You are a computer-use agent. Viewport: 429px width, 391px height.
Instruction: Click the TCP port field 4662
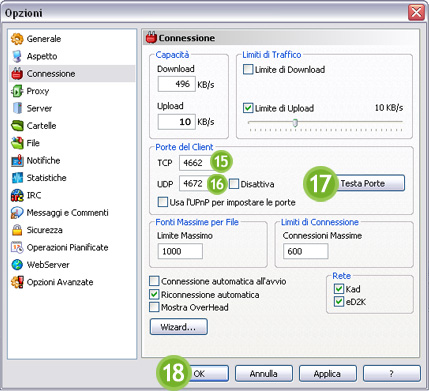(x=196, y=163)
